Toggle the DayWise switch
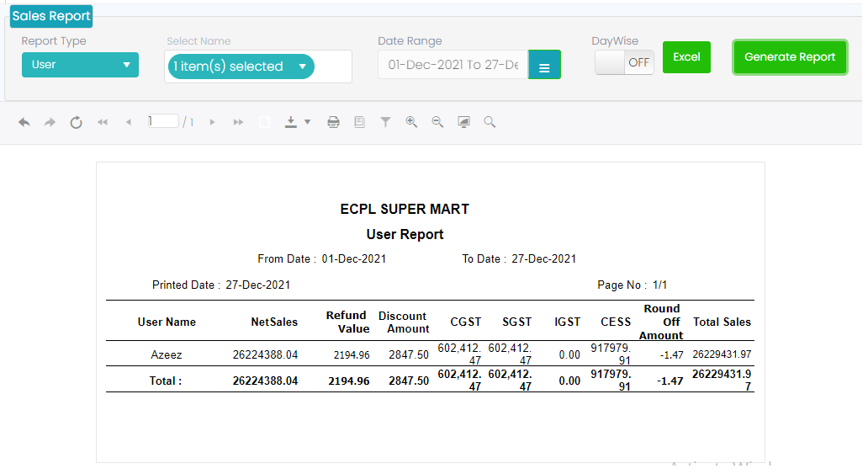 pos(624,62)
